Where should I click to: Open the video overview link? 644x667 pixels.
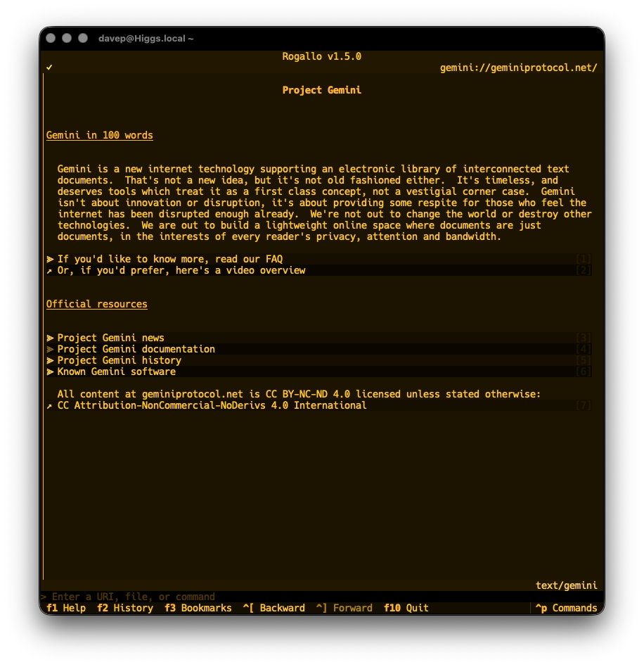click(x=318, y=270)
